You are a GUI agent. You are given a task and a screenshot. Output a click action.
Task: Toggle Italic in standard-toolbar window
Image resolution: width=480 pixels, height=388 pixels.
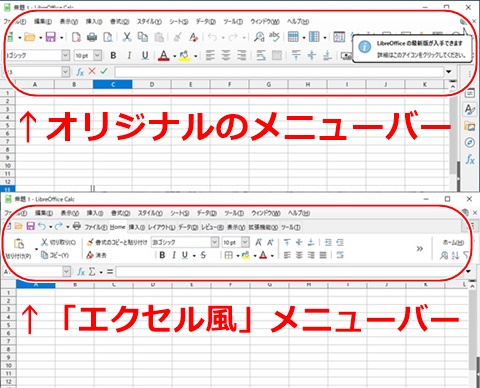(129, 55)
